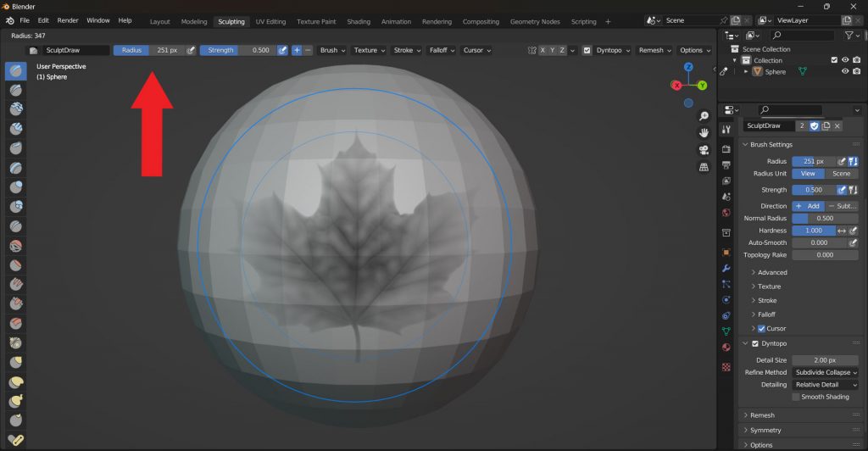Set Radius Unit to Scene

842,174
